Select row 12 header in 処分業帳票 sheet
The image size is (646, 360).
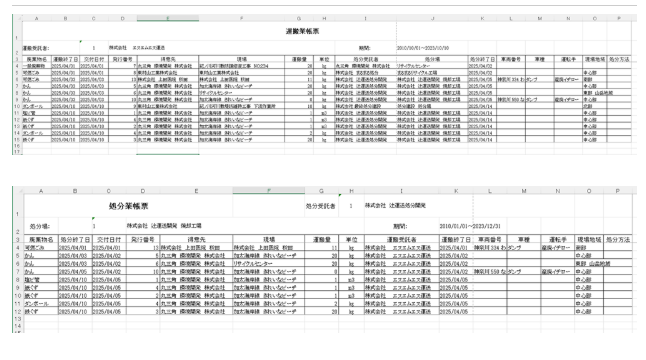click(18, 311)
